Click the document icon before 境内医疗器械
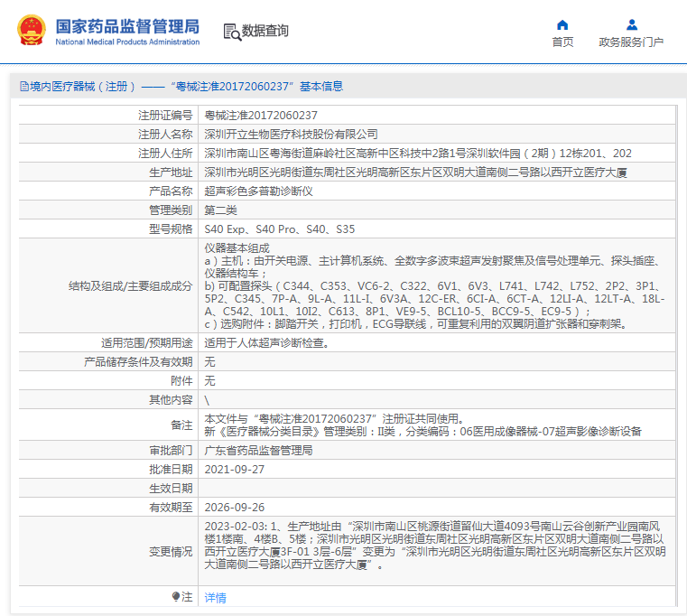 [24, 87]
